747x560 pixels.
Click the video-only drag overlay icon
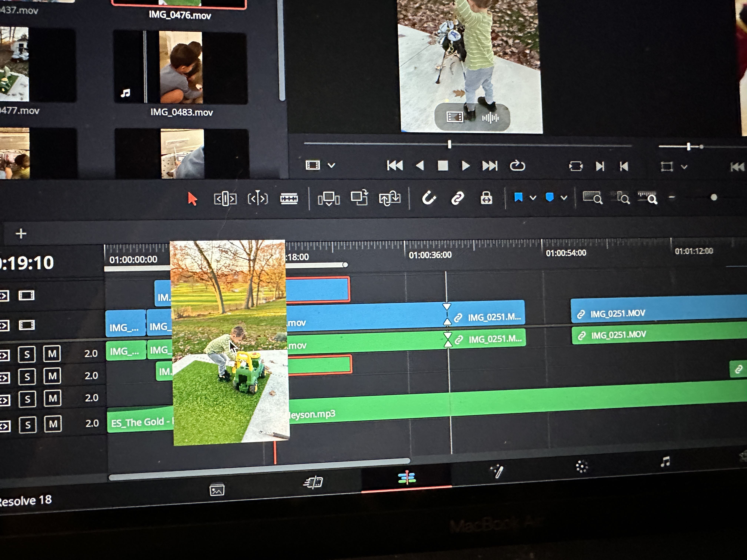[455, 117]
